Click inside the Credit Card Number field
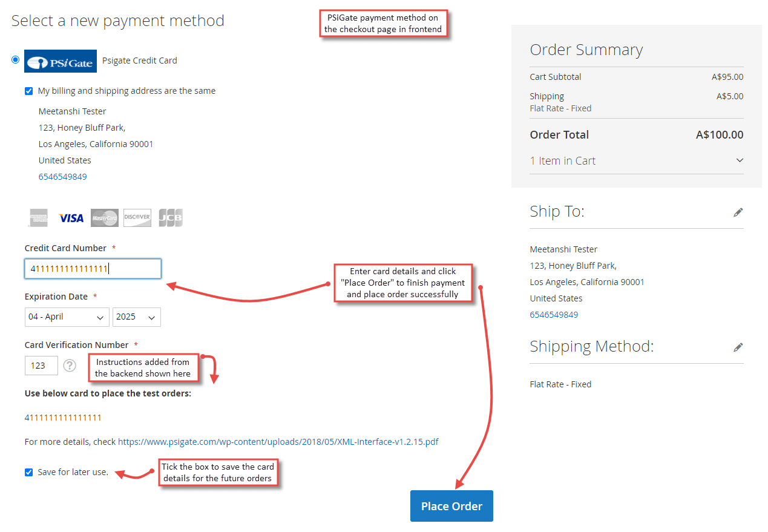This screenshot has height=532, width=768. 93,268
